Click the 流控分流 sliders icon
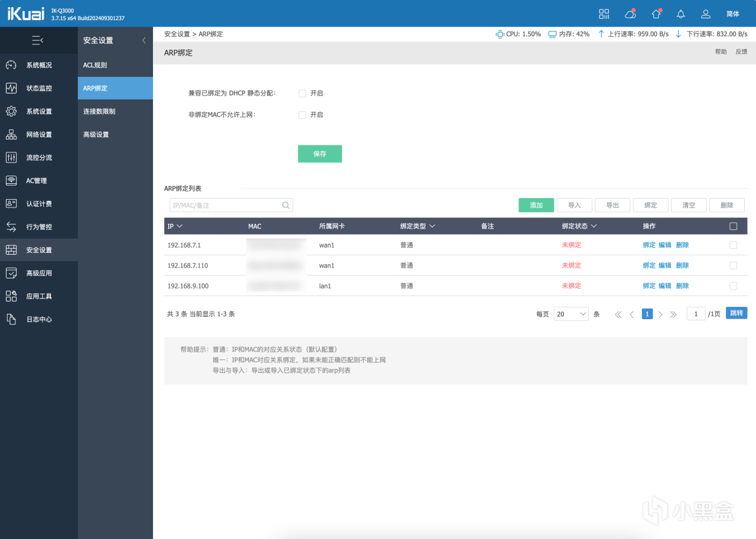The width and height of the screenshot is (756, 539). coord(11,157)
